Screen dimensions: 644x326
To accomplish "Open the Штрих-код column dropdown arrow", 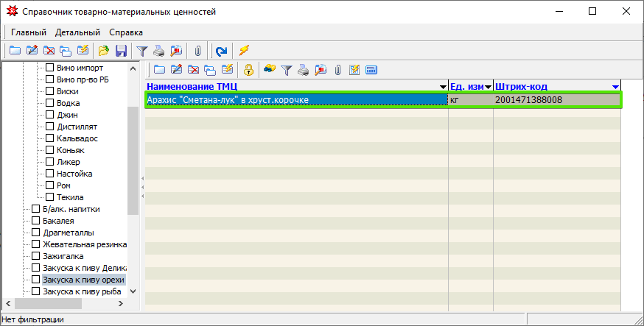I will coord(615,87).
